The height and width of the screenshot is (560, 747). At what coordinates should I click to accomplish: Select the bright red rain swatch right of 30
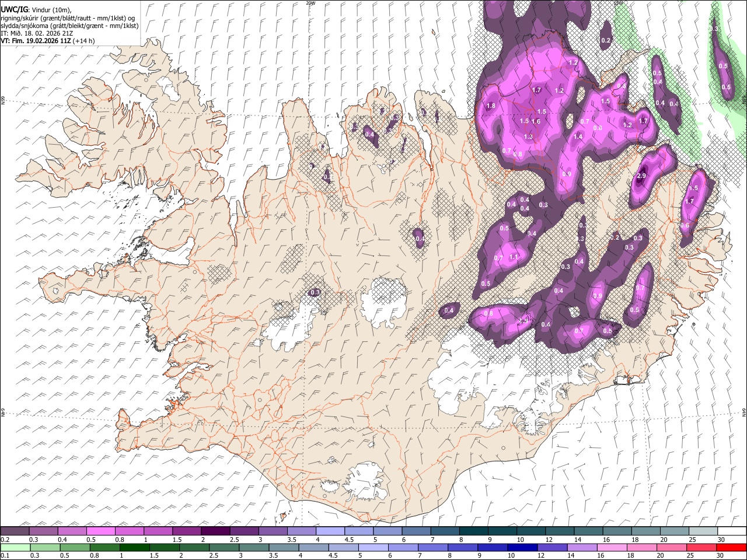(732, 547)
